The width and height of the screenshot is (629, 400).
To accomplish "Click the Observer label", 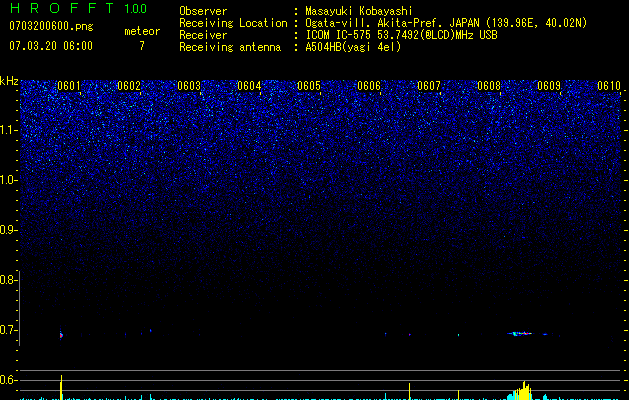I will [203, 11].
